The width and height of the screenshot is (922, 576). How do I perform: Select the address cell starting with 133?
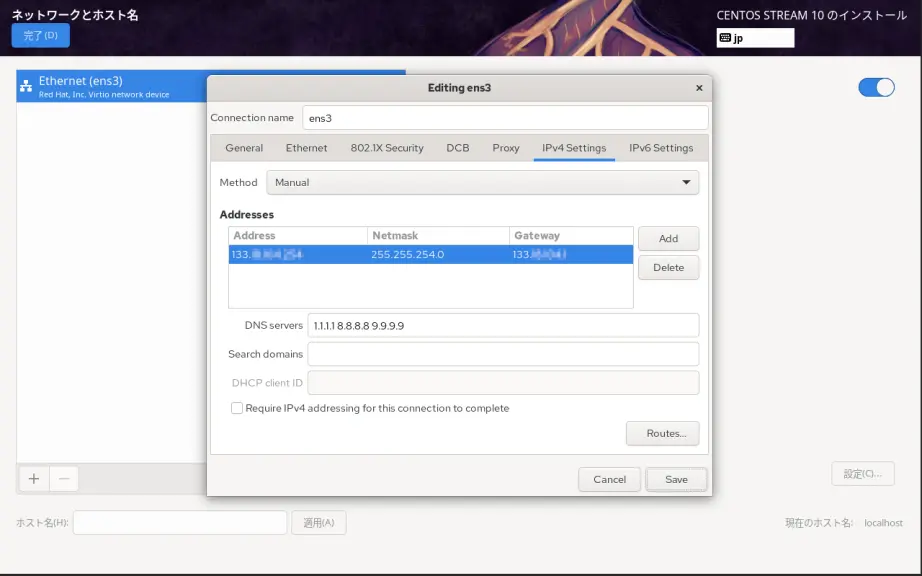pyautogui.click(x=298, y=254)
